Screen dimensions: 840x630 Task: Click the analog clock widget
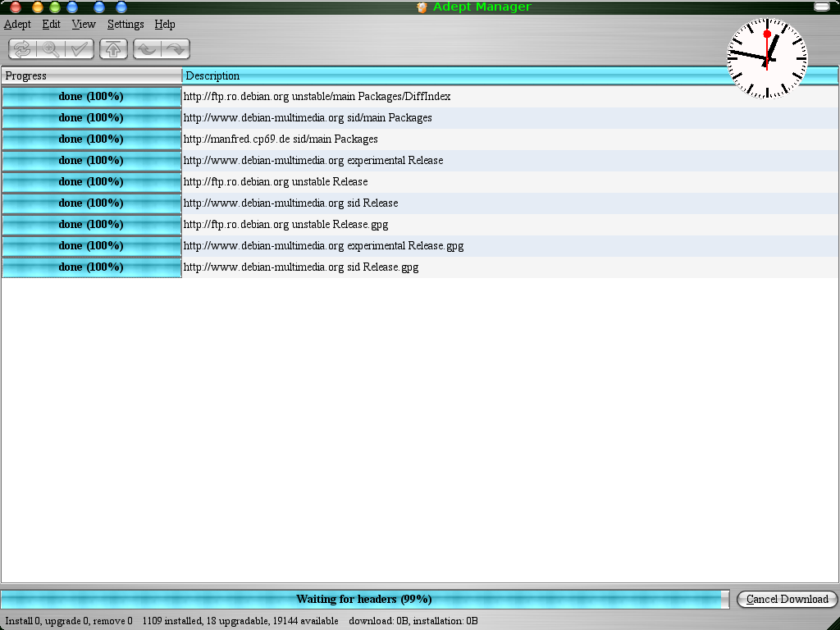tap(767, 58)
